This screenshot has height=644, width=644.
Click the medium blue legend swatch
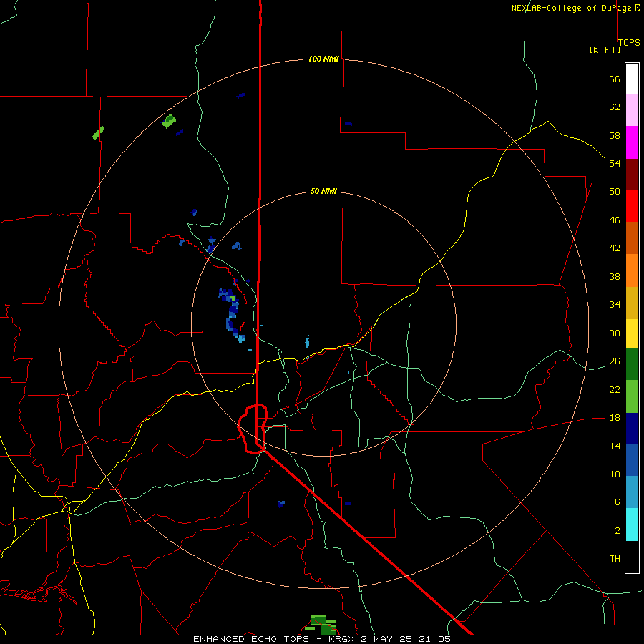tap(632, 460)
